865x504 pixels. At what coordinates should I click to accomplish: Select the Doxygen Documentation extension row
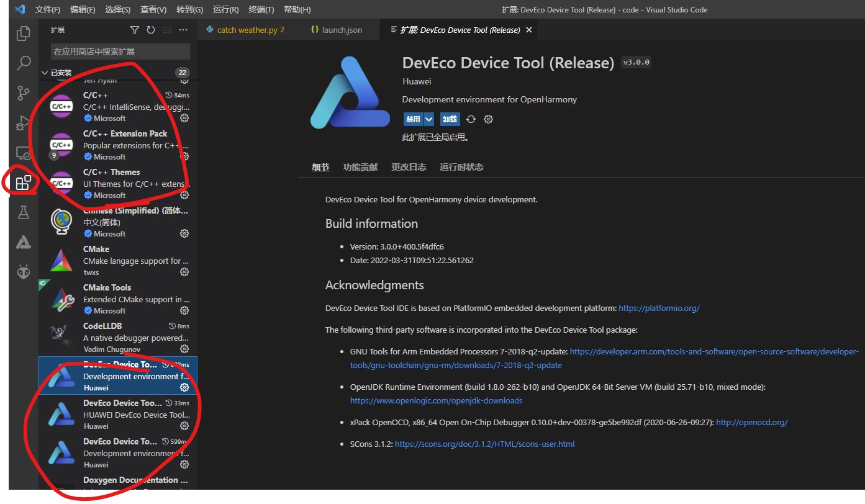pos(118,482)
